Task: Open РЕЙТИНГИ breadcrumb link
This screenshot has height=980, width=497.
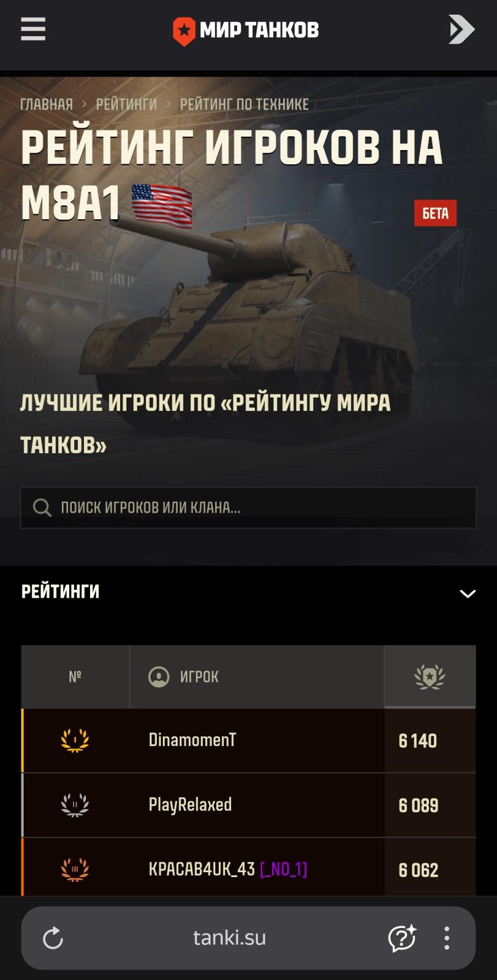Action: click(126, 104)
